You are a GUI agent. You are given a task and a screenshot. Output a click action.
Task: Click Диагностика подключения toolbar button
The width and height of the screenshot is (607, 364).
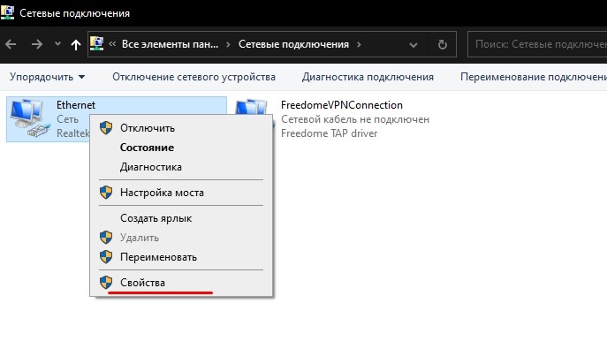tap(368, 77)
